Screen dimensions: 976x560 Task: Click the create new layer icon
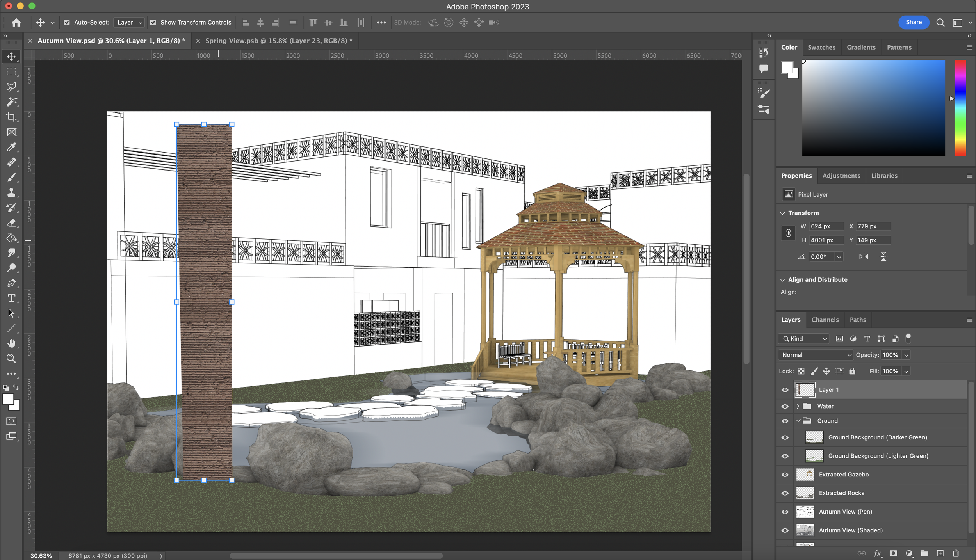(x=940, y=553)
